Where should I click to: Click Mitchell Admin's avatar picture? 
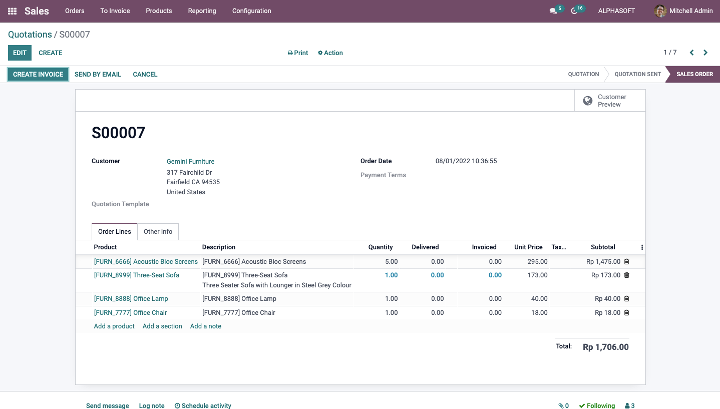pyautogui.click(x=660, y=11)
